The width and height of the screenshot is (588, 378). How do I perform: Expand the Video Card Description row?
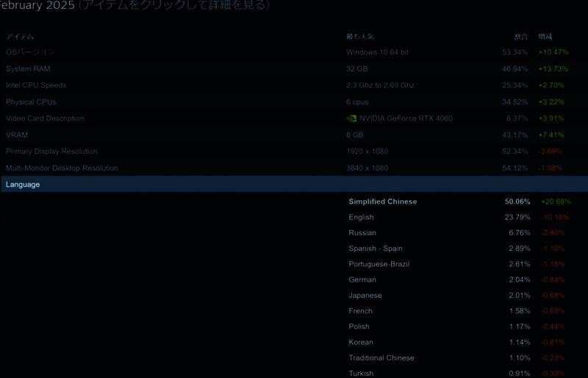pos(45,118)
